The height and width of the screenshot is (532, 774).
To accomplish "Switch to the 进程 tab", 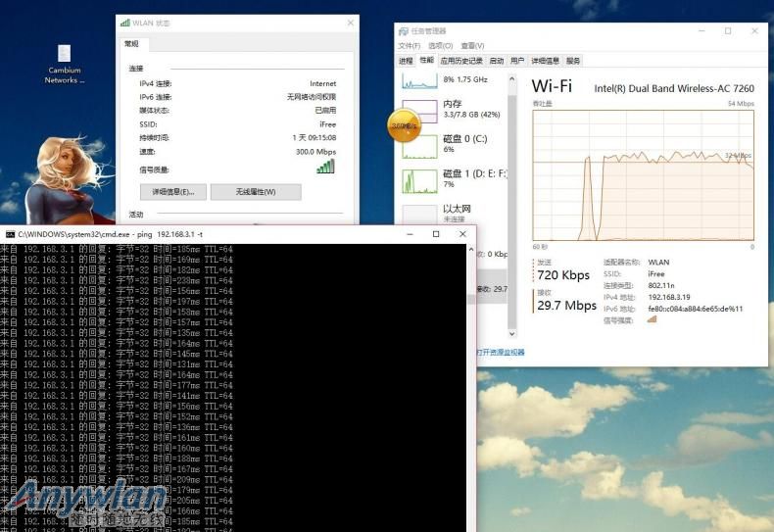I will (406, 61).
